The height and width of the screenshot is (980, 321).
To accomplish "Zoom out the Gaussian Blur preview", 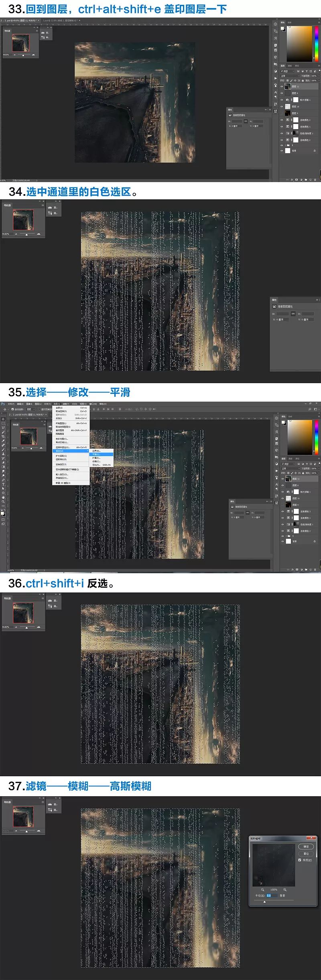I will pos(262,889).
